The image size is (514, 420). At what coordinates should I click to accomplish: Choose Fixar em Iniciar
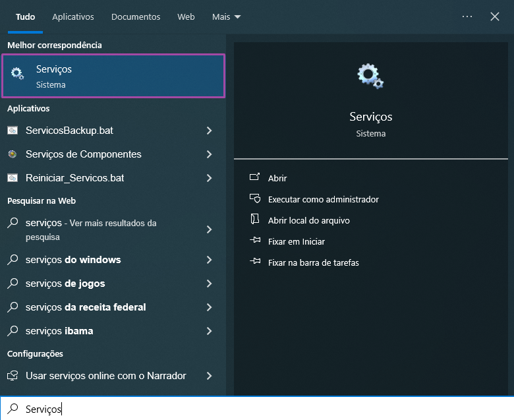point(297,241)
